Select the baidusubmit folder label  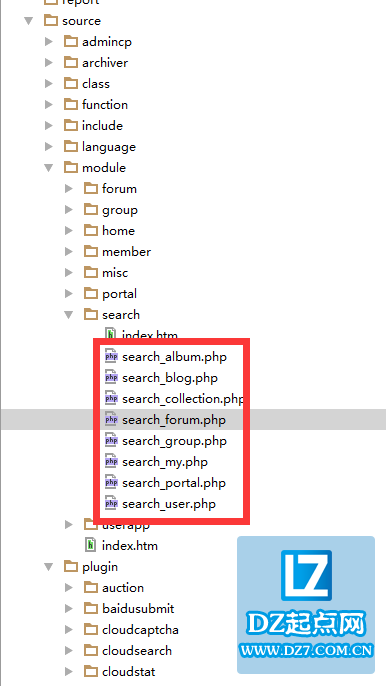(x=138, y=609)
